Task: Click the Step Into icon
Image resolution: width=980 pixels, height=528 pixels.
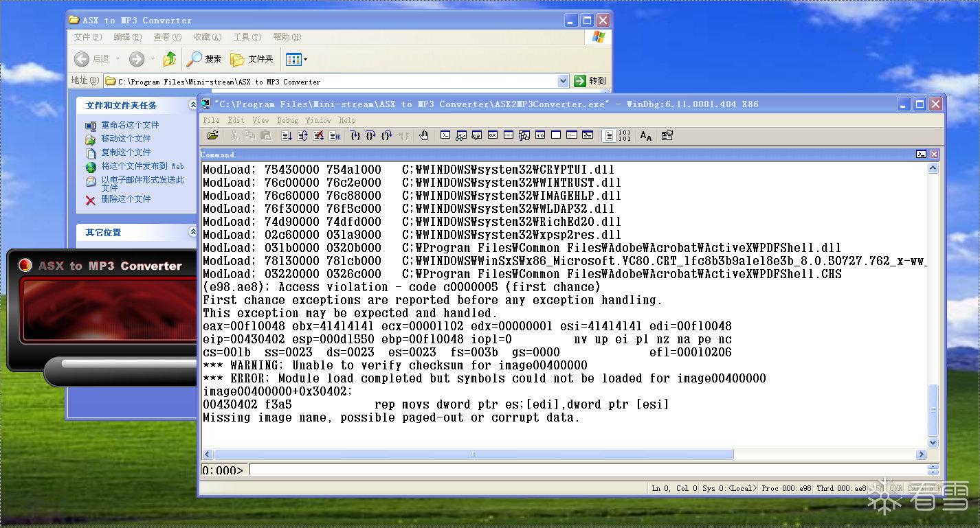Action: click(355, 135)
